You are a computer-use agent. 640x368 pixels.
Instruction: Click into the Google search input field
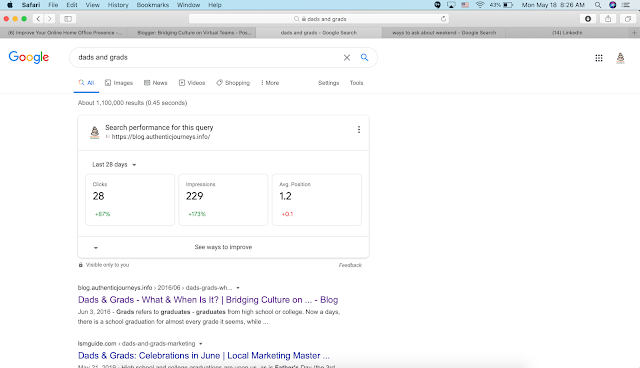[206, 58]
